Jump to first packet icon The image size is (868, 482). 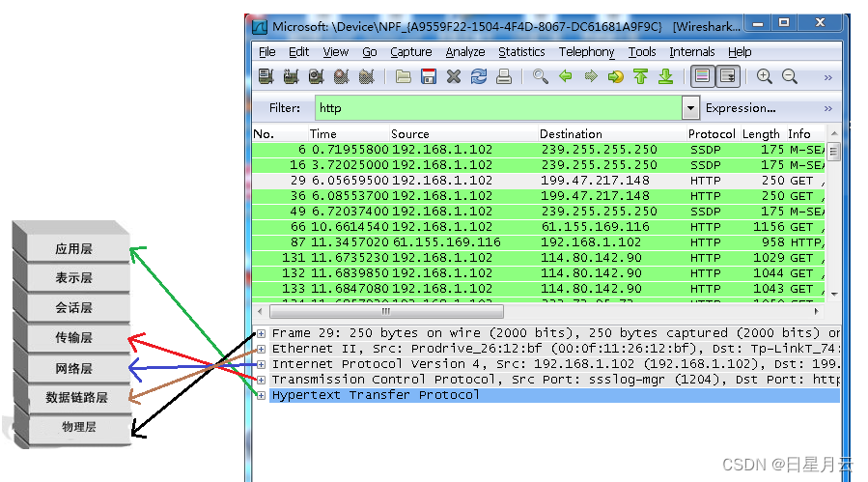click(641, 76)
